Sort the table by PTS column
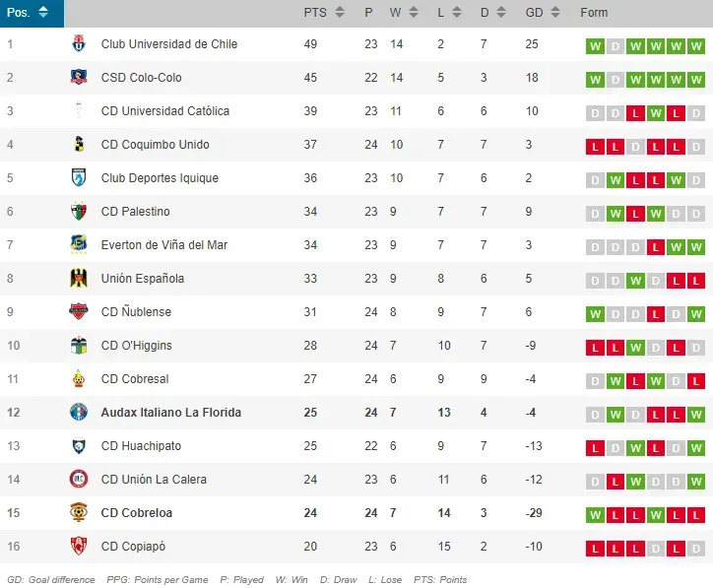The height and width of the screenshot is (588, 713). (324, 13)
